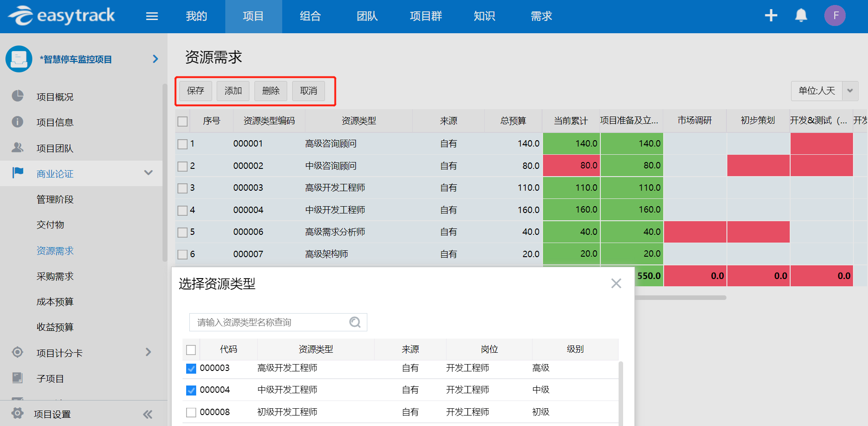Screen dimensions: 868x426
Task: Check the 000008 初级开发工程师 checkbox
Action: point(191,412)
